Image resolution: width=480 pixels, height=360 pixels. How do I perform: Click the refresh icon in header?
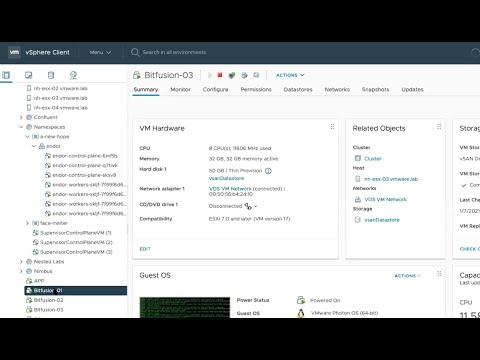click(475, 53)
